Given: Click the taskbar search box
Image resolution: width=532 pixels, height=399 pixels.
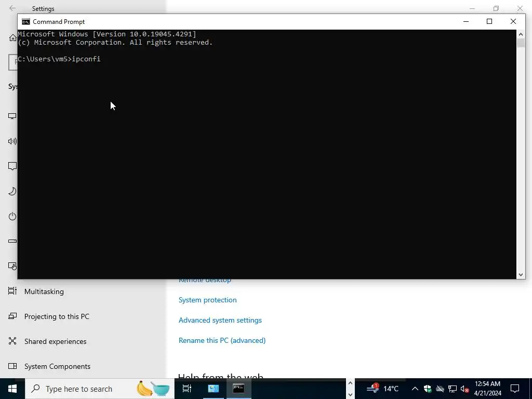Looking at the screenshot, I should pyautogui.click(x=100, y=389).
